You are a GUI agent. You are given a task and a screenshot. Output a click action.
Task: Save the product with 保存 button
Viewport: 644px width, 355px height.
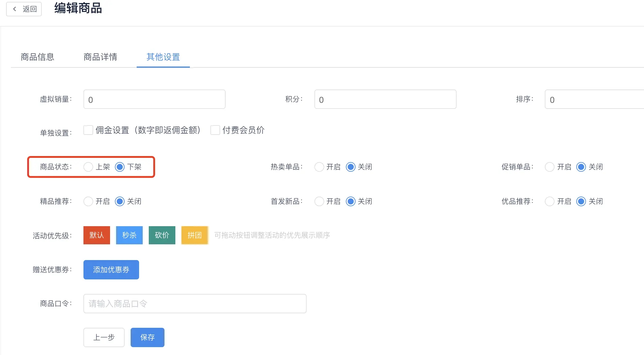point(148,337)
